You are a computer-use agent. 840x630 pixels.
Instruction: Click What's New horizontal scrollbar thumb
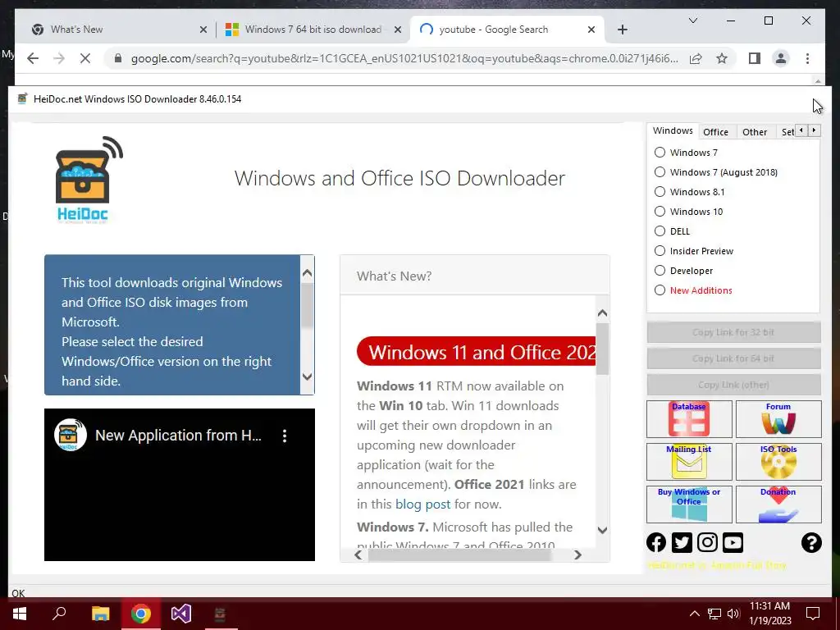tap(459, 555)
